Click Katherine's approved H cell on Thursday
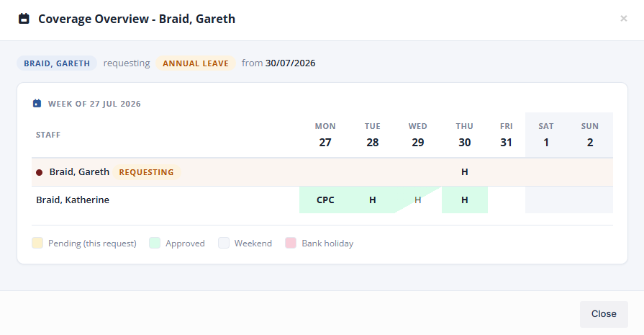Screen dimensions: 644x335 [465, 200]
